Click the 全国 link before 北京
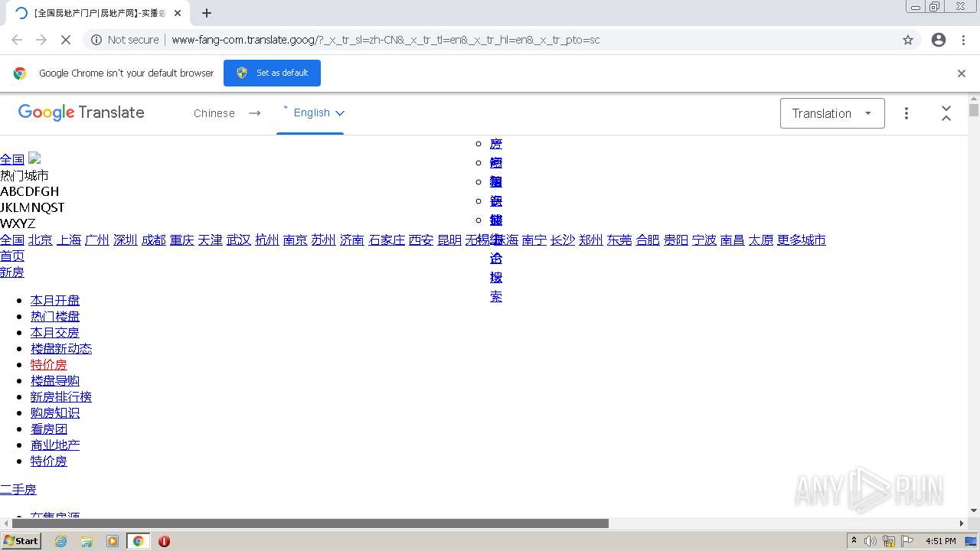The width and height of the screenshot is (980, 551). coord(12,240)
